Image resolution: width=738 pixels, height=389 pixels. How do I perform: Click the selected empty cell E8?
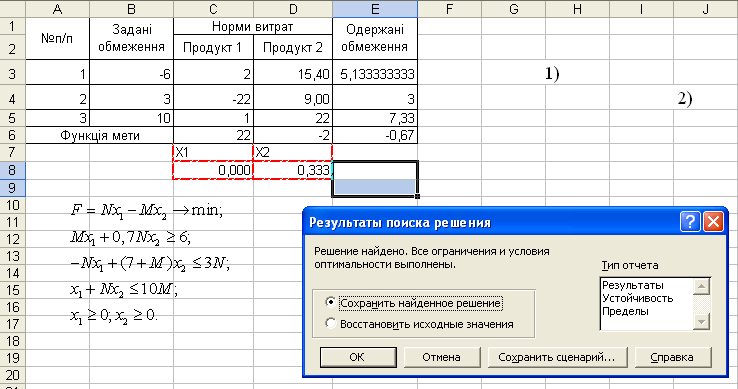(375, 170)
